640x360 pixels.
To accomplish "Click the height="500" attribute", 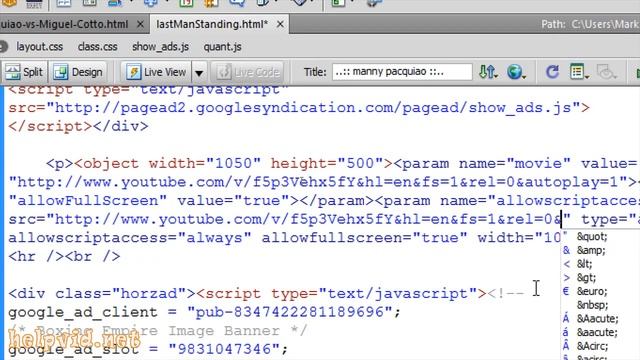I will (x=327, y=164).
